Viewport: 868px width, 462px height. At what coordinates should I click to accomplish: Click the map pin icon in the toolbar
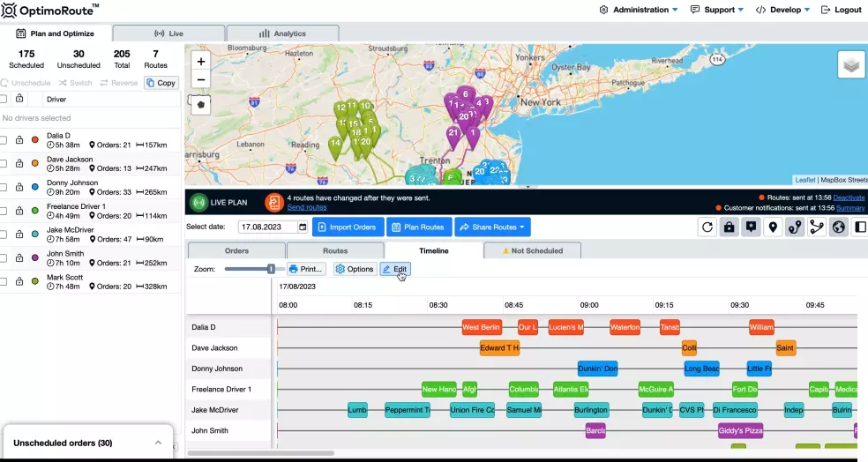pos(773,227)
